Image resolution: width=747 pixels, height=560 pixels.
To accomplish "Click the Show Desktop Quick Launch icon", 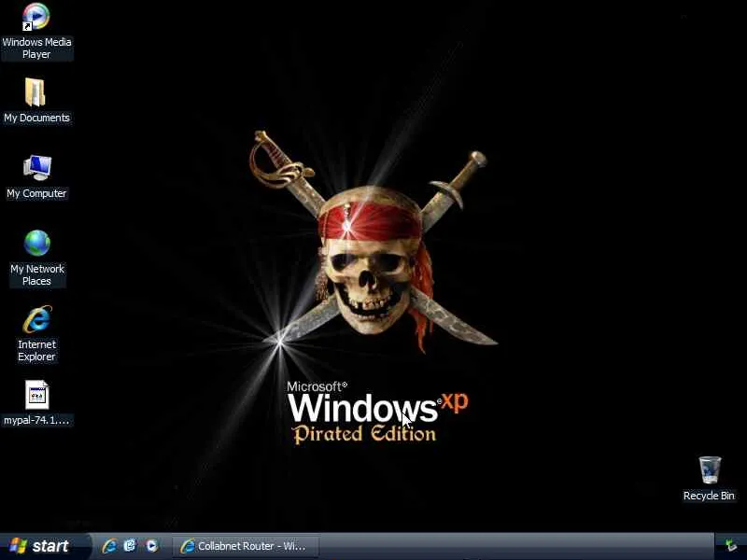I will pyautogui.click(x=130, y=546).
